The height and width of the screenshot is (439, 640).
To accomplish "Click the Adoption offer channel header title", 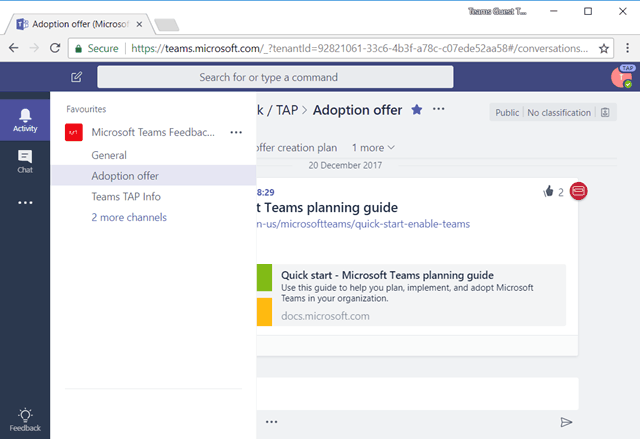I will [357, 110].
